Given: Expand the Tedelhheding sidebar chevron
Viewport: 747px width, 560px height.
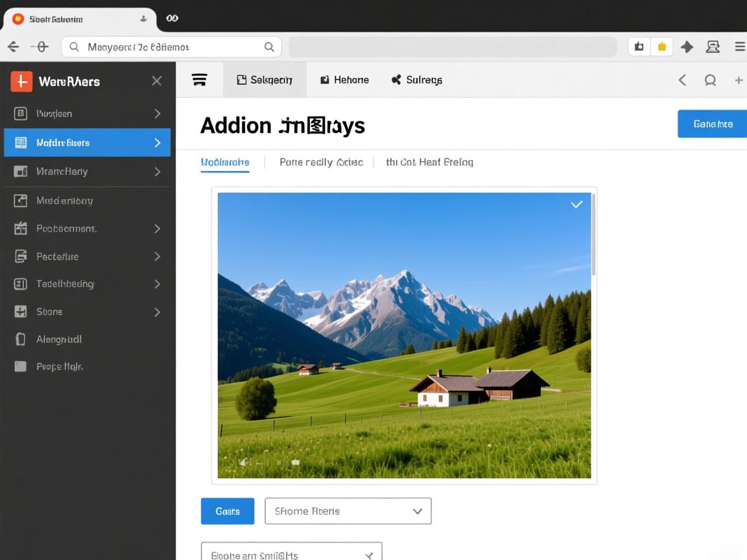Looking at the screenshot, I should [x=157, y=284].
